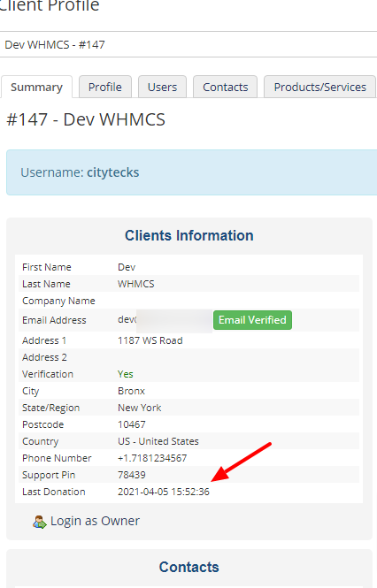Viewport: 377px width, 588px height.
Task: Click the Email Verified badge
Action: coord(252,320)
